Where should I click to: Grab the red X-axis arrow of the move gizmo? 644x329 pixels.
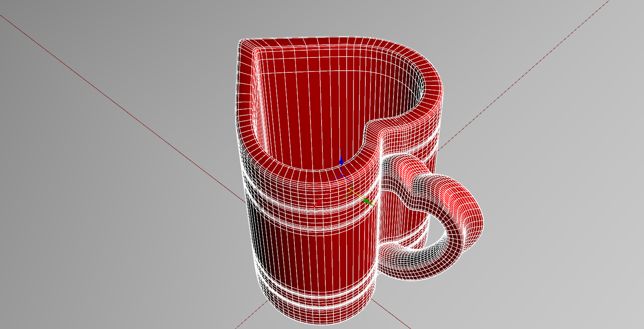(317, 204)
